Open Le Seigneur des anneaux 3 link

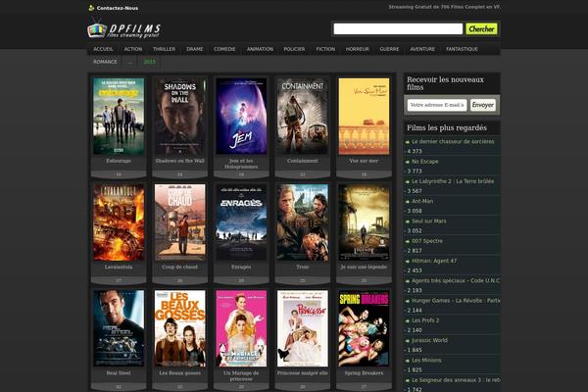[456, 380]
